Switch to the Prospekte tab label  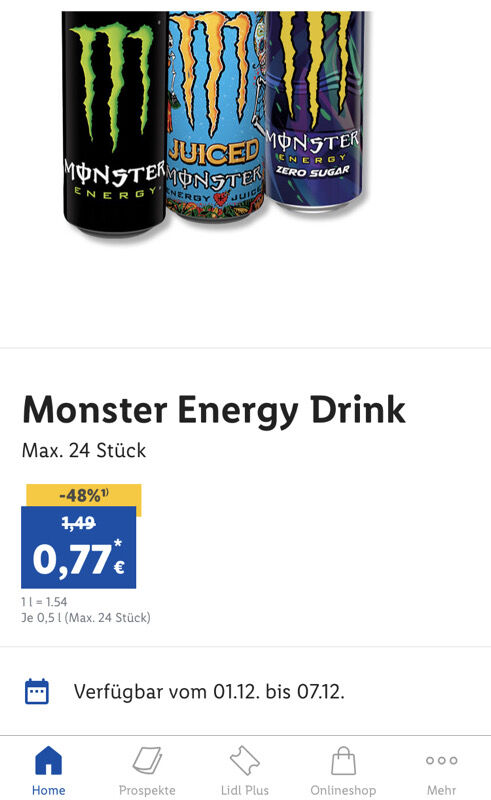pos(147,790)
